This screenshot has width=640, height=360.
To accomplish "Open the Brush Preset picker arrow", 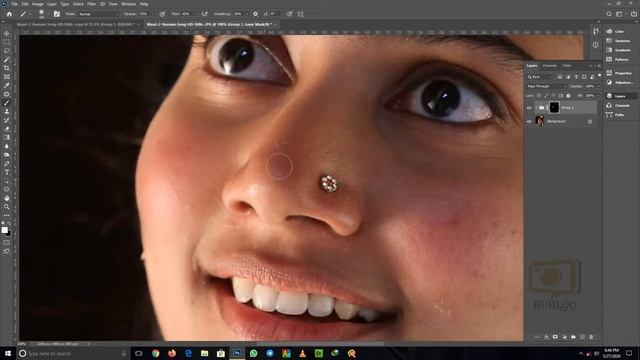I will click(x=48, y=14).
